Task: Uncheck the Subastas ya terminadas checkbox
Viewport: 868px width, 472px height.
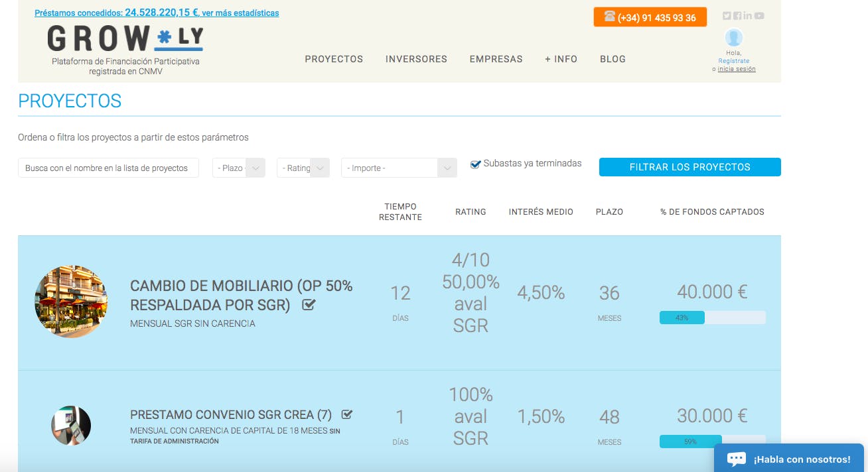Action: pos(475,164)
